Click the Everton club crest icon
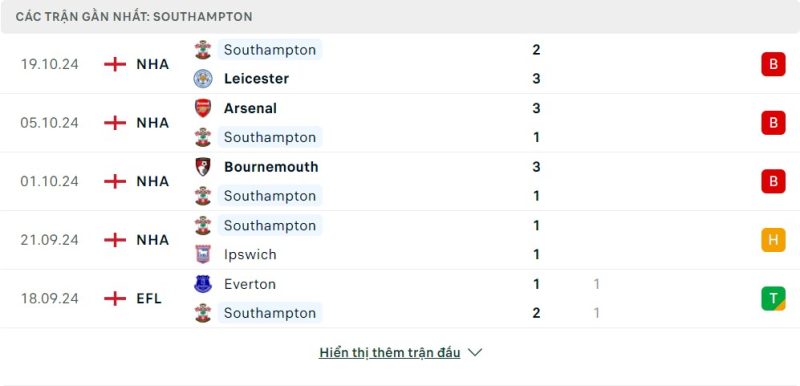 pos(203,284)
